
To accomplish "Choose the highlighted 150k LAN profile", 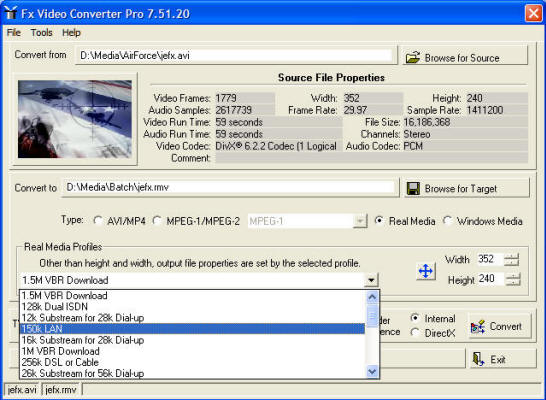I will click(x=192, y=329).
